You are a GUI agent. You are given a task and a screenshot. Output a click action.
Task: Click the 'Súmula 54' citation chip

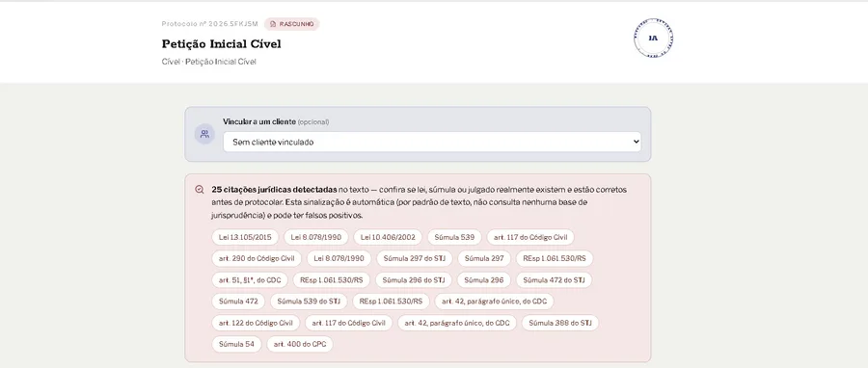[236, 344]
